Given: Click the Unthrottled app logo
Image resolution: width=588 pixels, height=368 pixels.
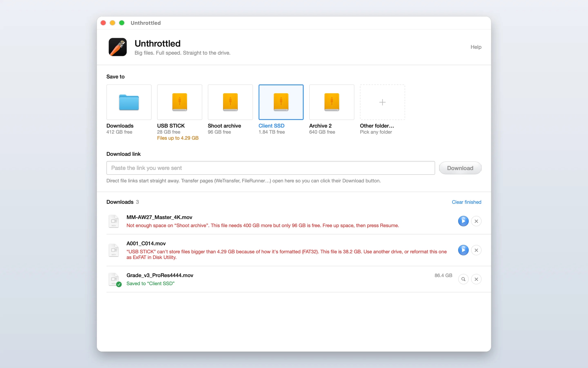Looking at the screenshot, I should (118, 47).
